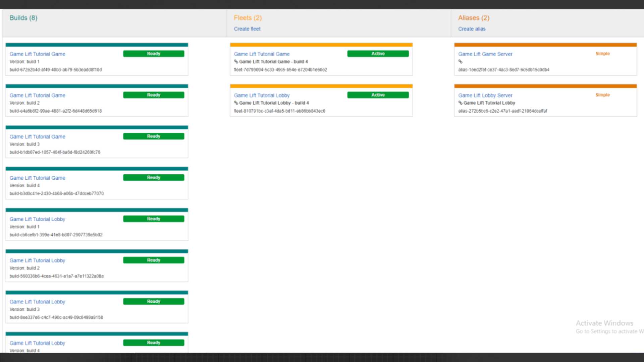Open Game Lift Tutorial Game build 4 link
Viewport: 644px width, 362px height.
37,178
